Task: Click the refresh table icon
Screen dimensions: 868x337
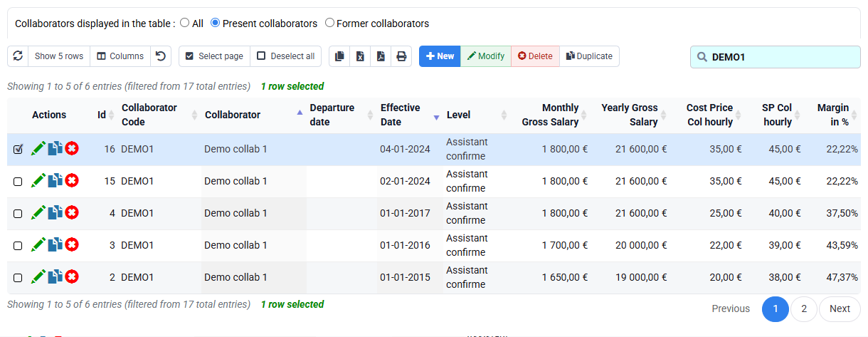Action: 18,56
